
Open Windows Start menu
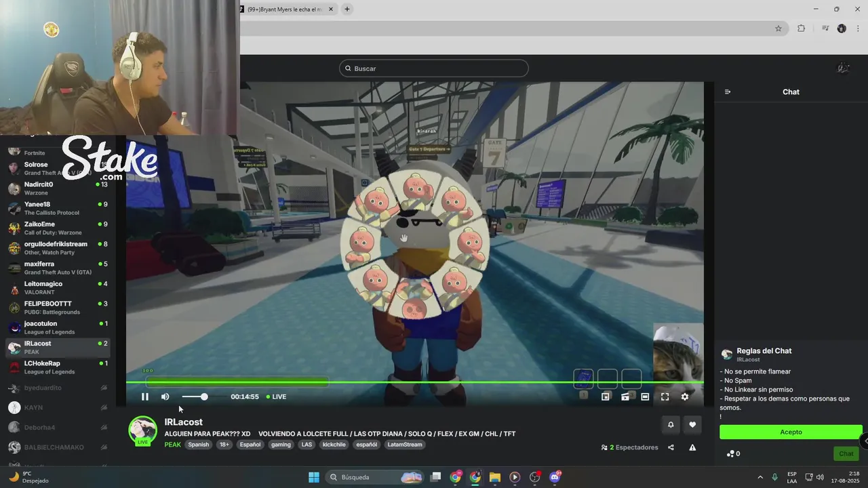(314, 477)
